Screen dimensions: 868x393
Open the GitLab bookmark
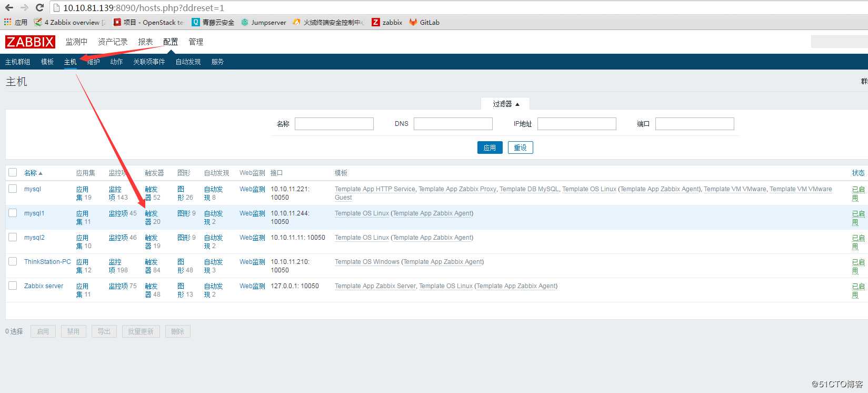coord(424,22)
